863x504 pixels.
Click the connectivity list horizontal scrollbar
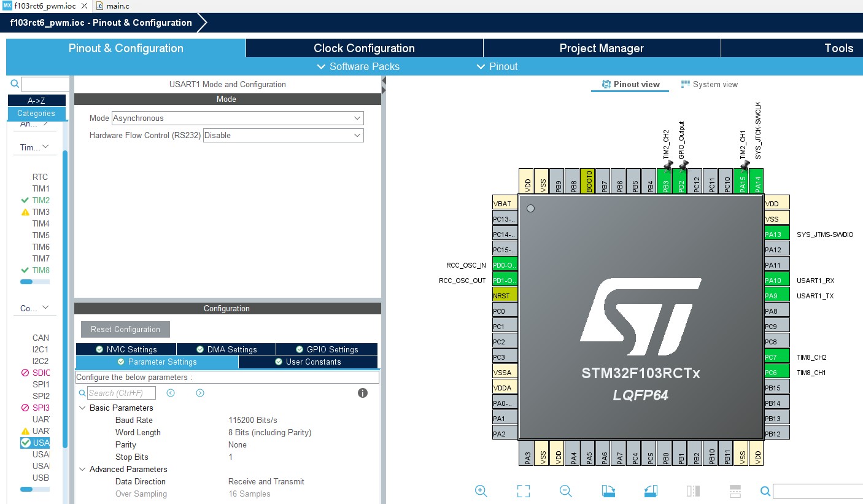[26, 489]
